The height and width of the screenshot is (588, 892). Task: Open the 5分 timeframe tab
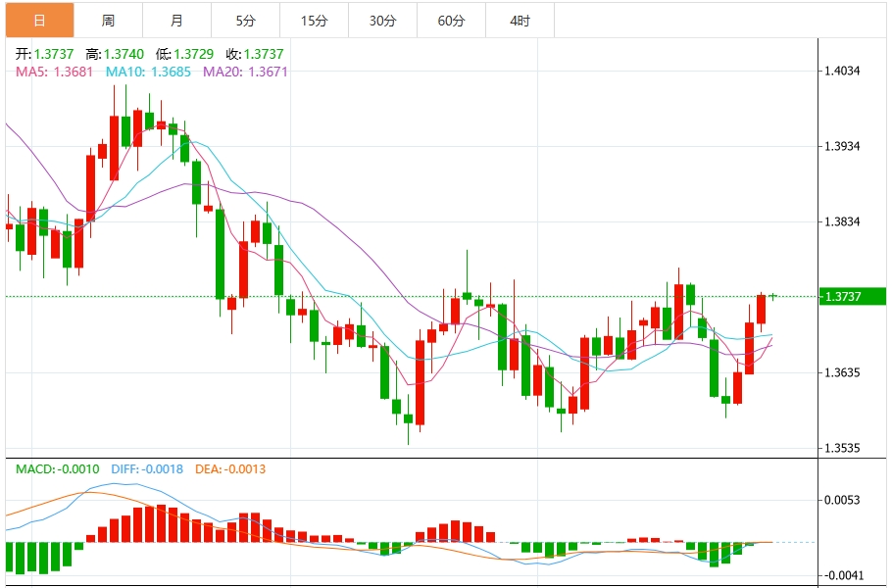click(x=246, y=21)
